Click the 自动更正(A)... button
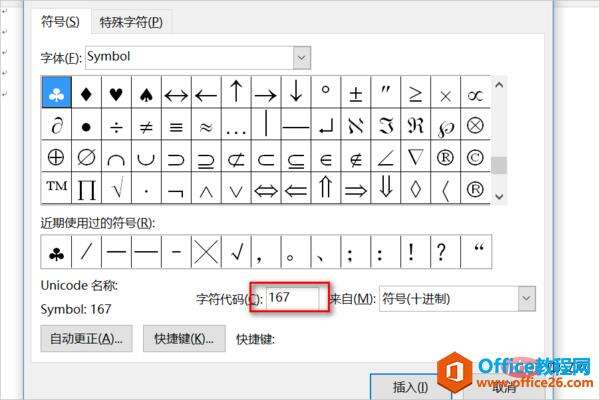This screenshot has height=400, width=600. coord(86,339)
